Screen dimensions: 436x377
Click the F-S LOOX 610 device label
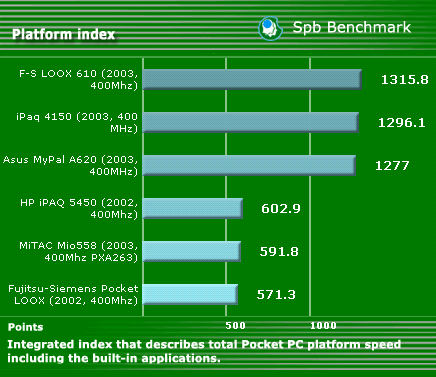[x=79, y=80]
